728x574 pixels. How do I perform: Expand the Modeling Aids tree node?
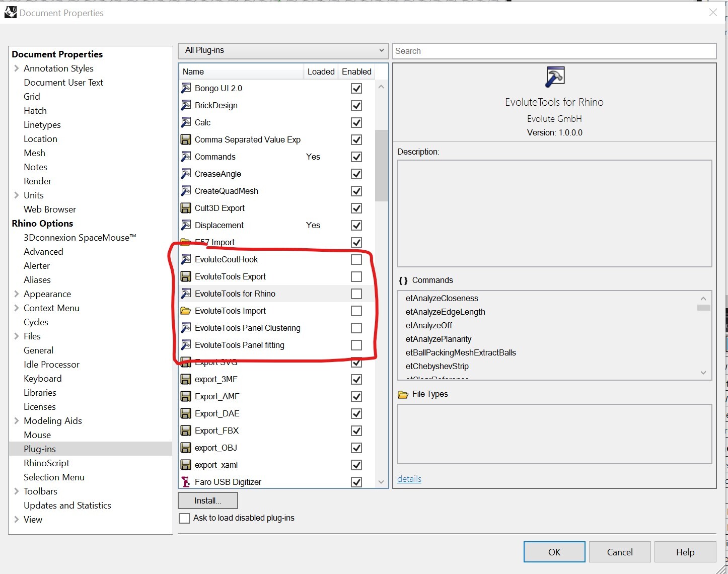click(16, 420)
